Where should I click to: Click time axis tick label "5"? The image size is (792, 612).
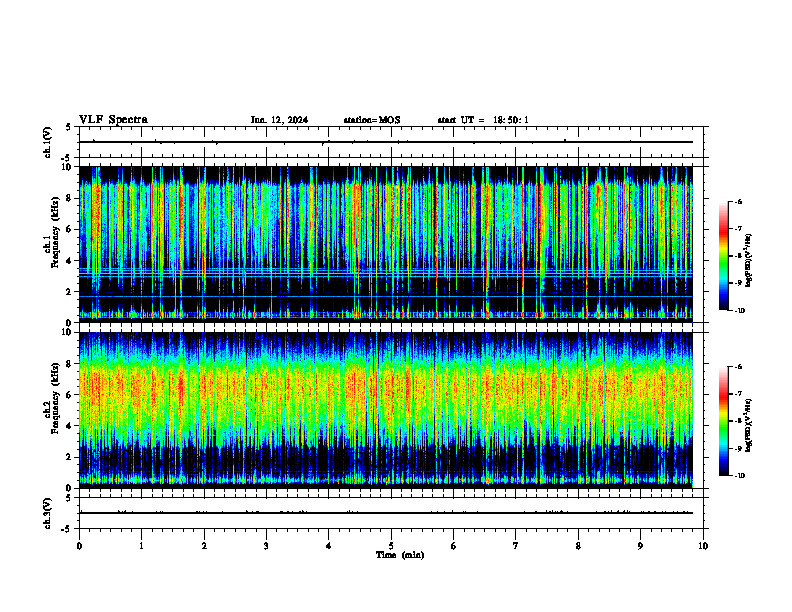[x=391, y=546]
